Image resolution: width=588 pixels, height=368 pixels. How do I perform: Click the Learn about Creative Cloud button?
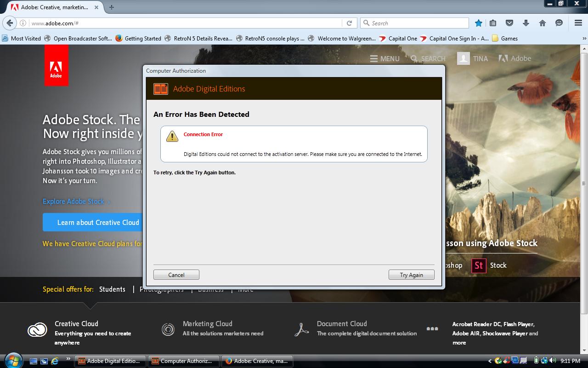(x=92, y=222)
